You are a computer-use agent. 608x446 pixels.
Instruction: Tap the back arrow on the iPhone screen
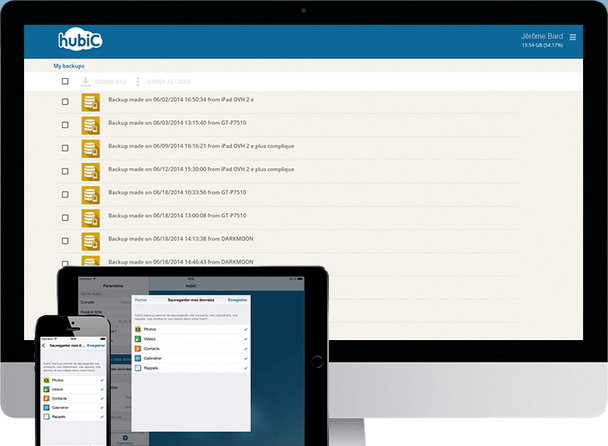point(44,345)
